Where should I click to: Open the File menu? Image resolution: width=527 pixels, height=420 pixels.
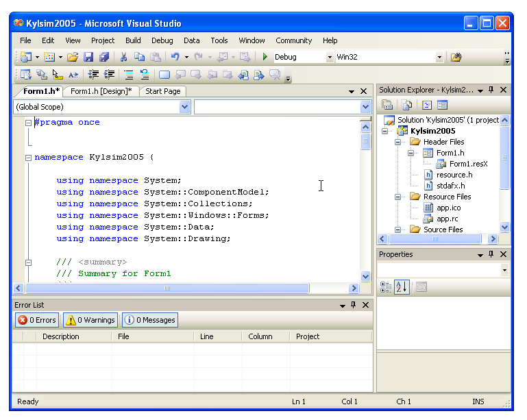point(25,40)
